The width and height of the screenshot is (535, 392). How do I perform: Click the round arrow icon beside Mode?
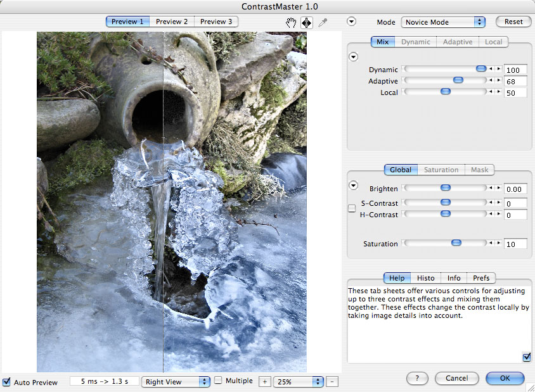352,22
